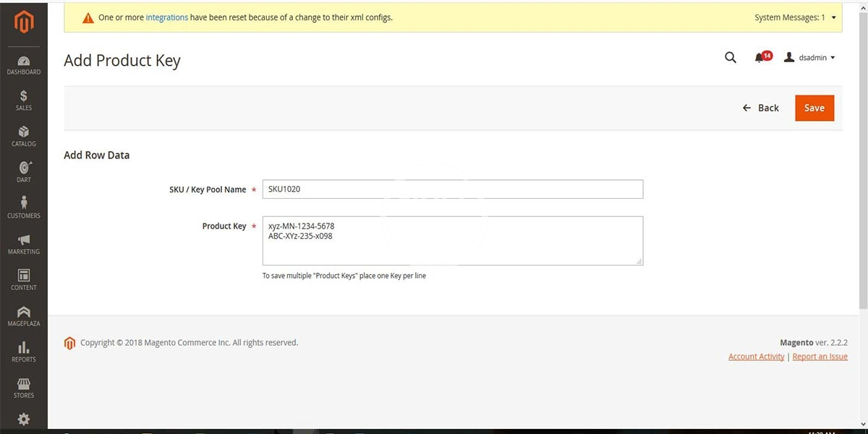
Task: Open the notifications bell with badge
Action: click(x=760, y=58)
